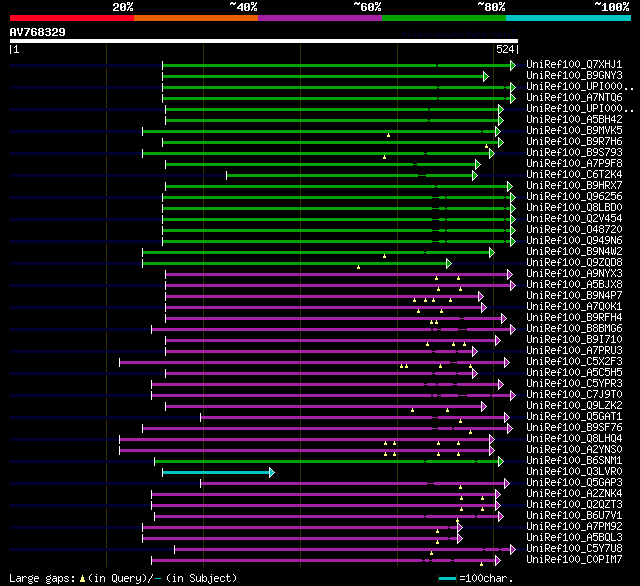Click the 524 query end position label
The width and height of the screenshot is (640, 586).
pos(505,49)
